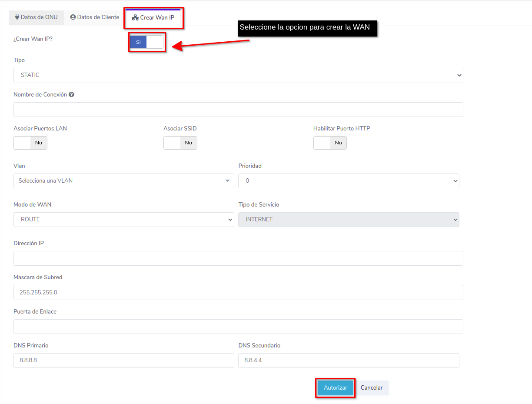This screenshot has height=404, width=532.
Task: Click the Dirección IP input field
Action: click(x=238, y=258)
